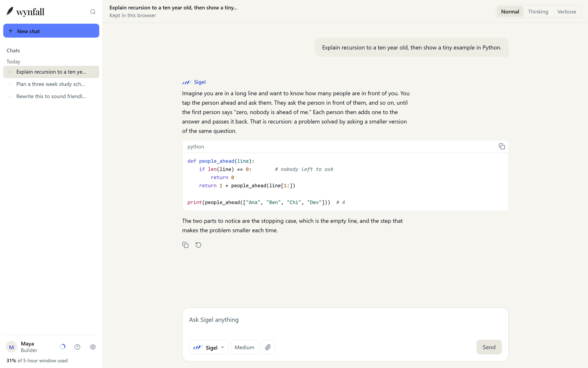588x368 pixels.
Task: Open the help question-mark icon
Action: tap(77, 347)
